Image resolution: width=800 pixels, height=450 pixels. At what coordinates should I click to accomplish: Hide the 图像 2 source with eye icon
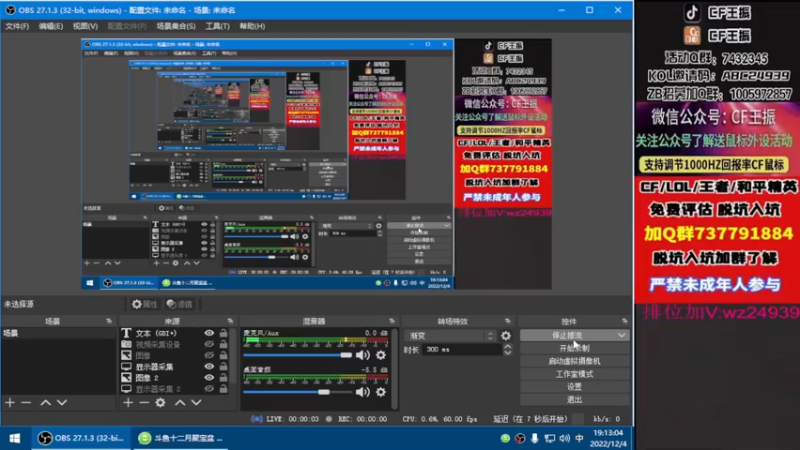click(x=209, y=378)
